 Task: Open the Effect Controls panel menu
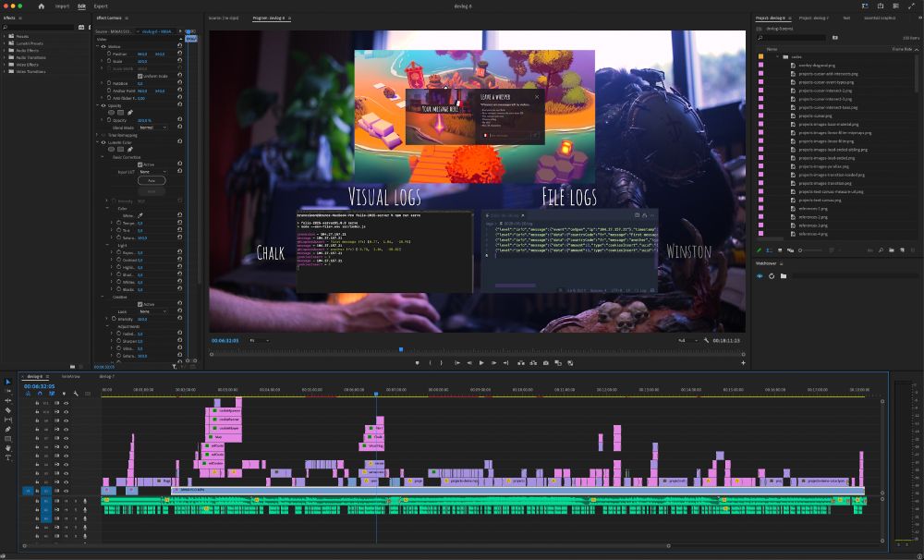tap(127, 18)
